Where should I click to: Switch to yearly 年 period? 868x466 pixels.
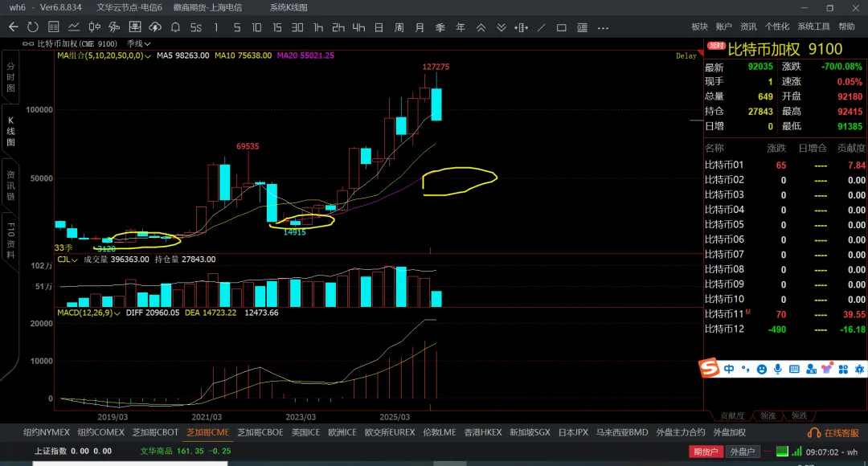coord(461,27)
